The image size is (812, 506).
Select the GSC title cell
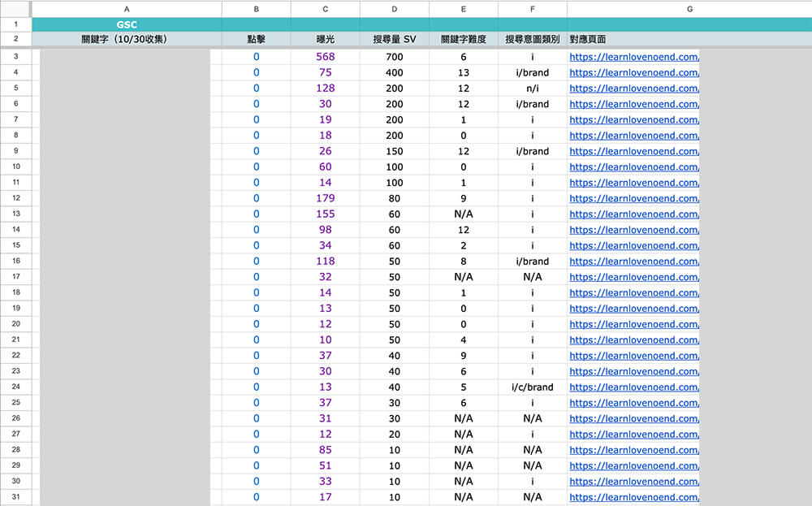coord(127,24)
